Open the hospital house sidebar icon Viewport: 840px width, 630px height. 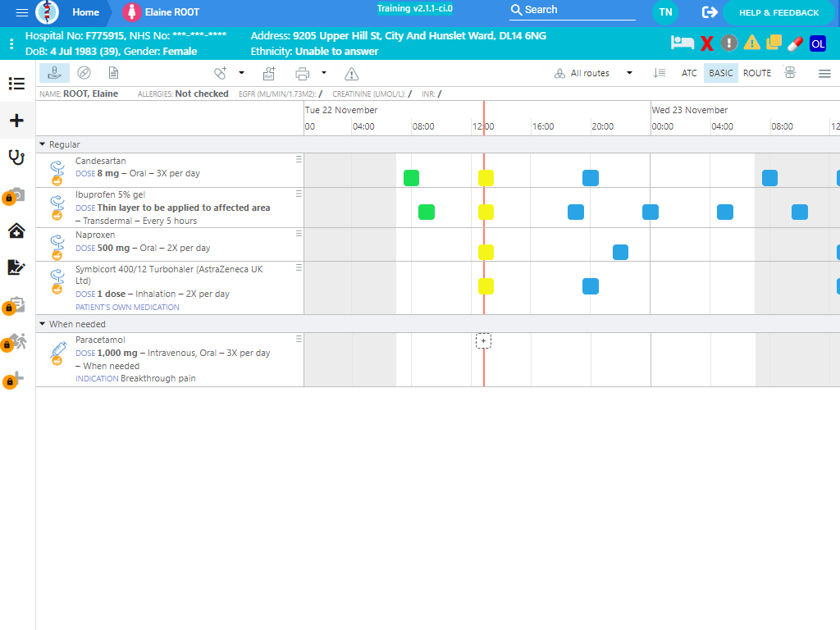(16, 231)
